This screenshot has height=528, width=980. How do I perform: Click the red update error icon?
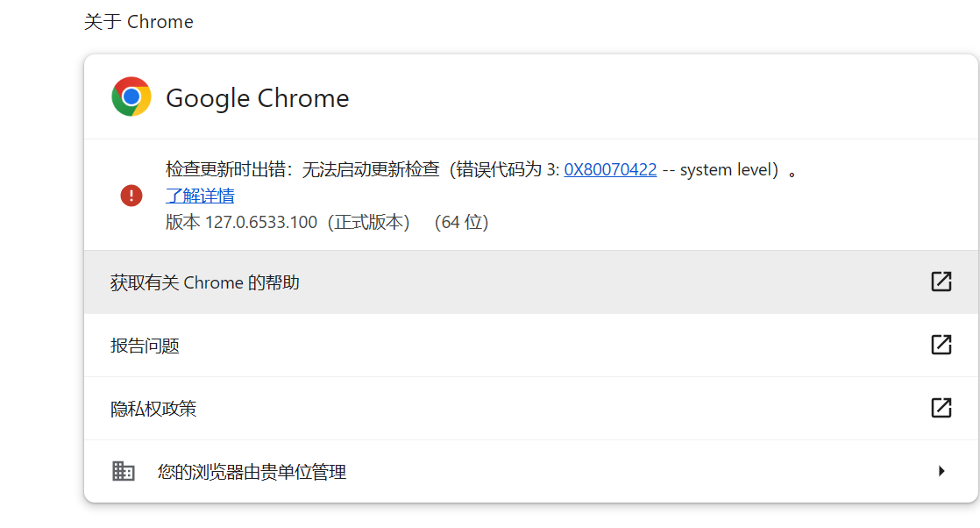pos(131,196)
